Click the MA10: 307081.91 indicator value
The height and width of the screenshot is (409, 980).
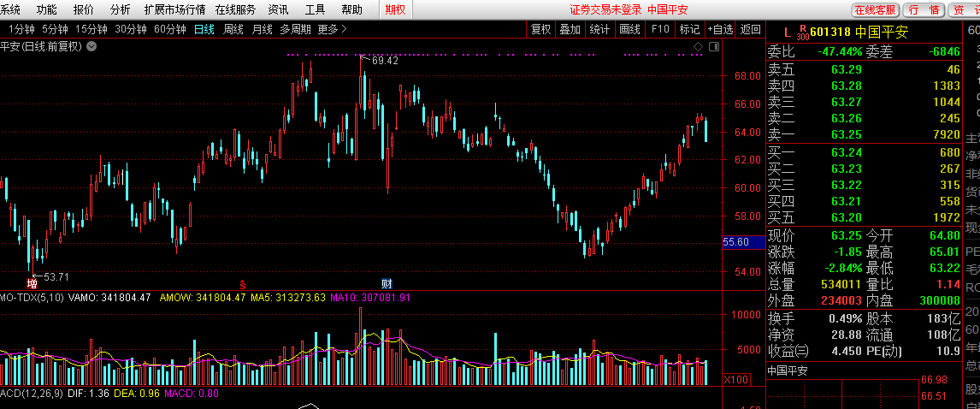click(370, 298)
